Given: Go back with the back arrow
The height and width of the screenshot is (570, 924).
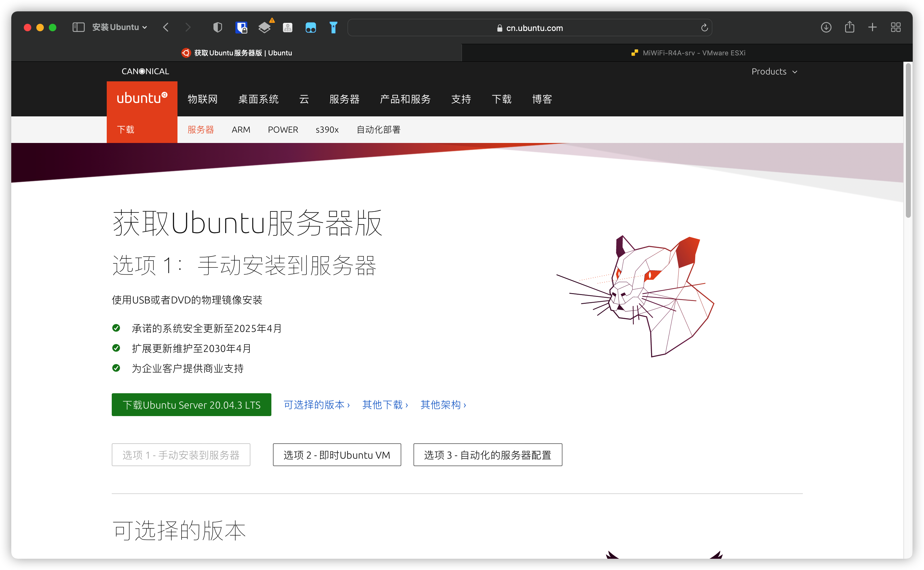Looking at the screenshot, I should 166,27.
